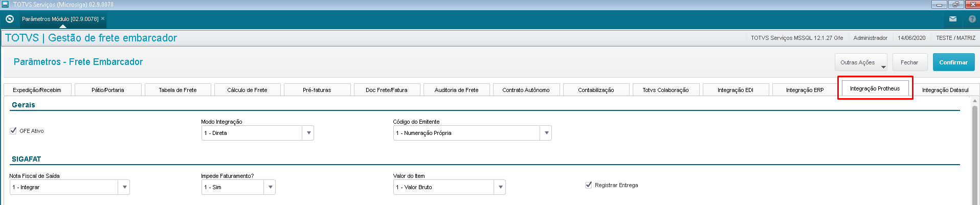Switch to the Integração Protheus tab
Image resolution: width=980 pixels, height=205 pixels.
coord(875,88)
